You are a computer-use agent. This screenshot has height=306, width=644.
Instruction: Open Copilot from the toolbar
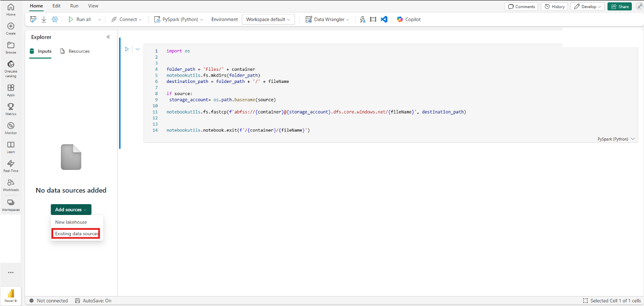click(x=408, y=19)
